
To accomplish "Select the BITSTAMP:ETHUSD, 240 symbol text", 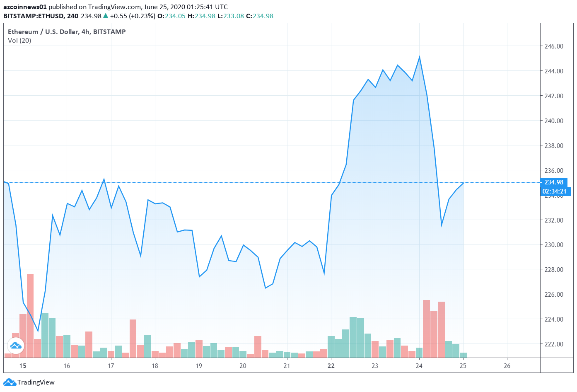I will [41, 16].
